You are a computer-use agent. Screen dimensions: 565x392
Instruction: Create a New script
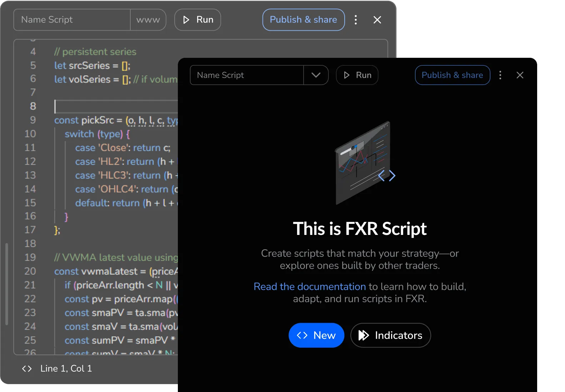pos(316,335)
